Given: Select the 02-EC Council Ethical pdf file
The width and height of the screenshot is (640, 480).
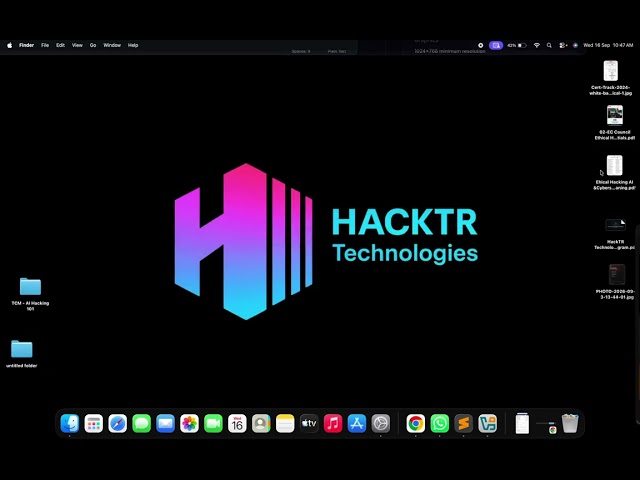Looking at the screenshot, I should [x=615, y=122].
